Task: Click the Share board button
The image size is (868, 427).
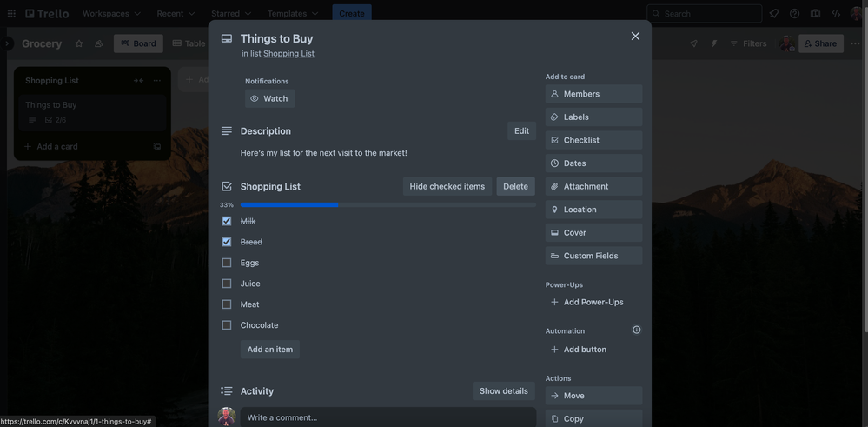Action: click(821, 43)
